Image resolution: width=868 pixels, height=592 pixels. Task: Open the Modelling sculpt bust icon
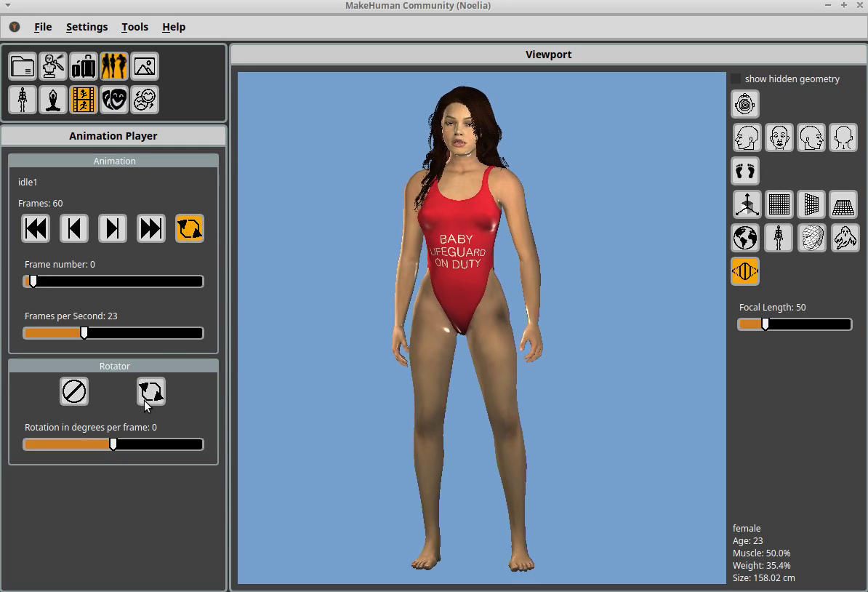pos(53,66)
